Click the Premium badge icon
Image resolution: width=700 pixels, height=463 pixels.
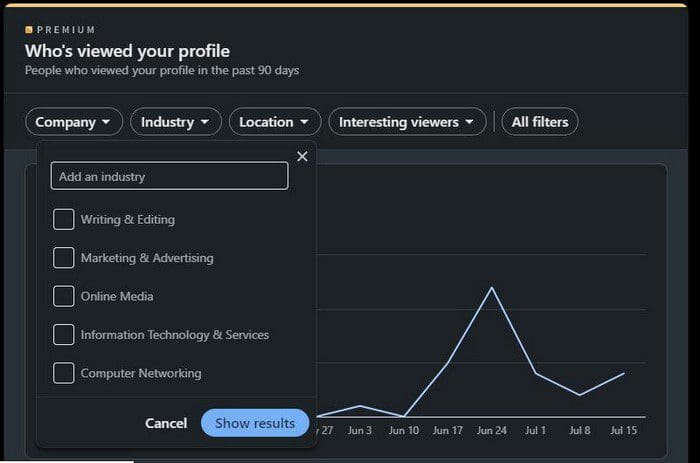tap(29, 30)
